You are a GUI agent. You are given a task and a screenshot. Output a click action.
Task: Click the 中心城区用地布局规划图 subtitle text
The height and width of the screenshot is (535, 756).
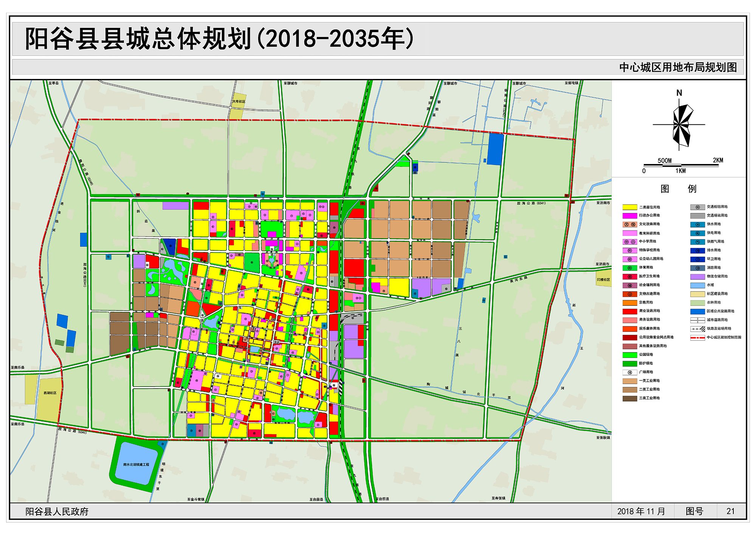[678, 67]
